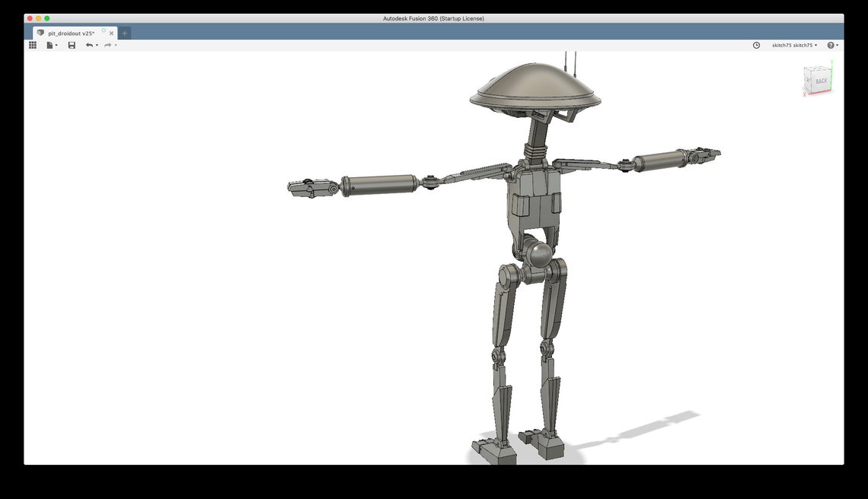Open Job Status via clock icon
This screenshot has height=499, width=868.
(x=755, y=45)
